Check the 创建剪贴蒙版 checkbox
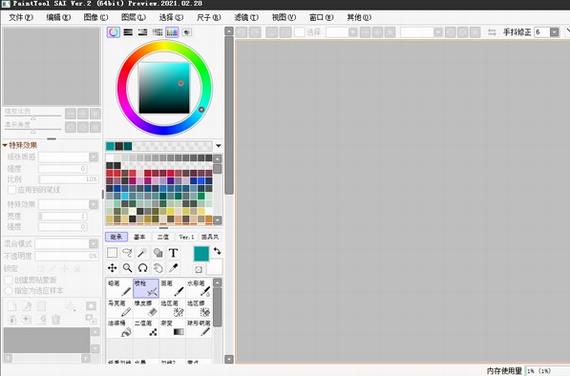This screenshot has width=570, height=376. pyautogui.click(x=8, y=280)
